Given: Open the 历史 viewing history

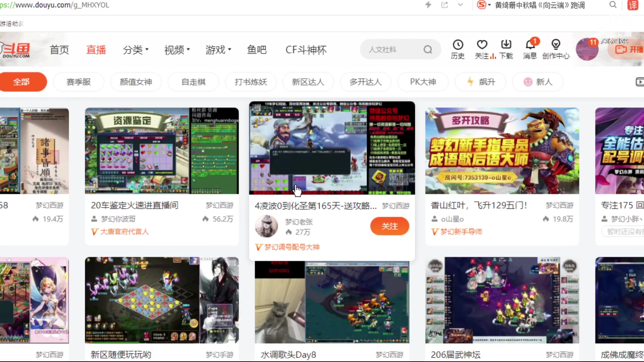Looking at the screenshot, I should click(458, 49).
